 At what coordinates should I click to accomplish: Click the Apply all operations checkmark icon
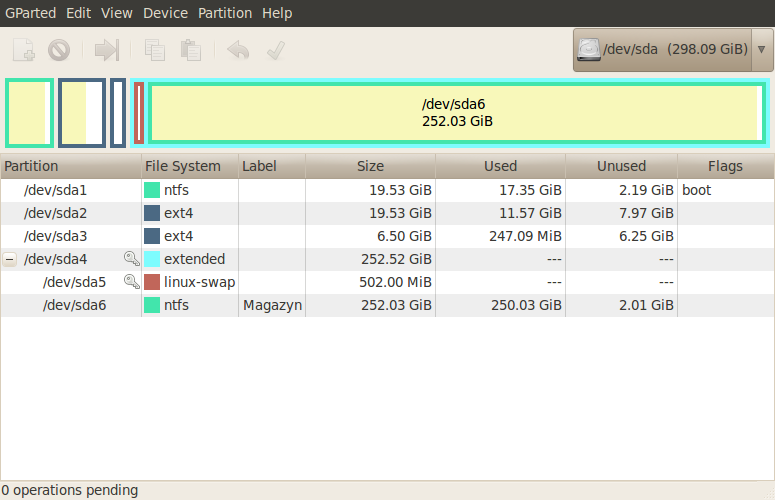point(275,50)
